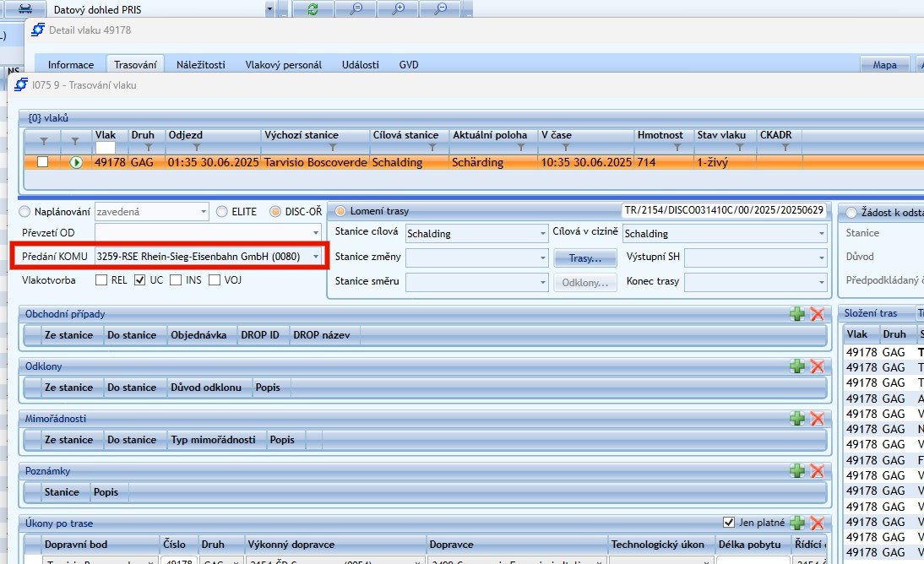Uncheck the UC checkbox in Vlakotvorba
Image resolution: width=924 pixels, height=564 pixels.
click(x=141, y=279)
